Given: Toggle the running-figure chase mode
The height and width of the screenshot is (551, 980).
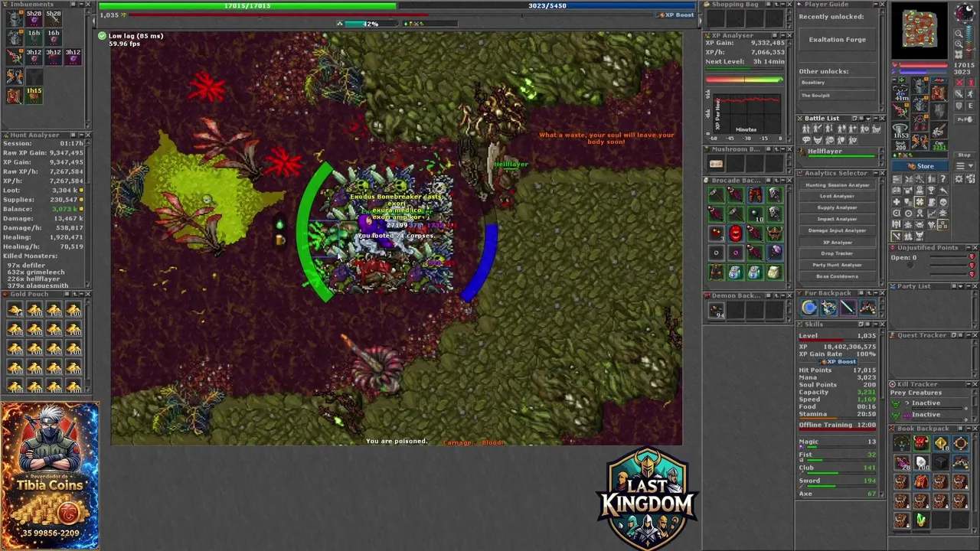Looking at the screenshot, I should click(x=970, y=94).
